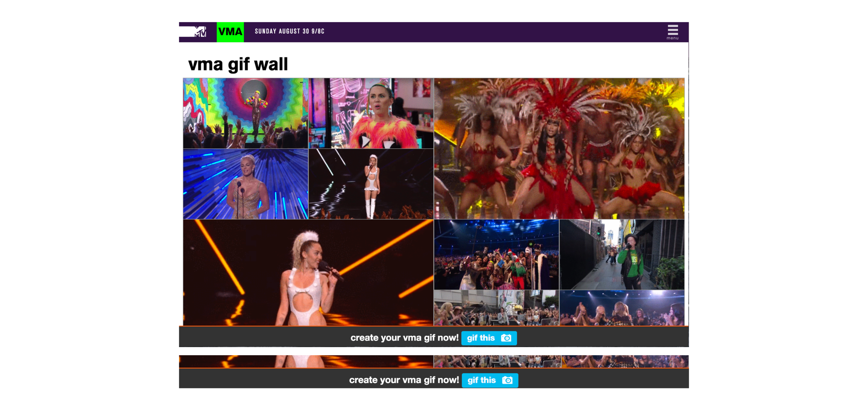Open the blue backdrop gold dress gif
Image resolution: width=868 pixels, height=410 pixels.
(x=245, y=184)
